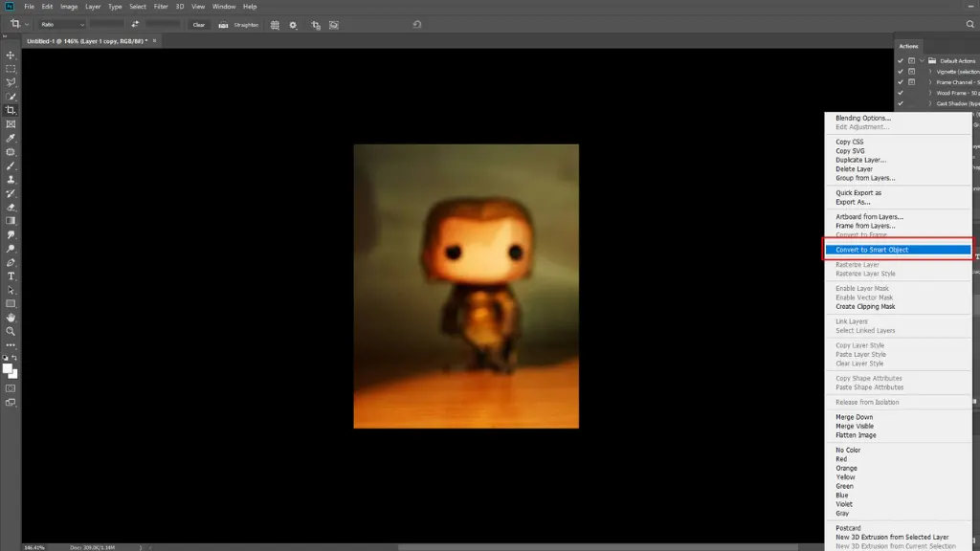Open the search icon at top right
The image size is (980, 551).
tap(970, 24)
